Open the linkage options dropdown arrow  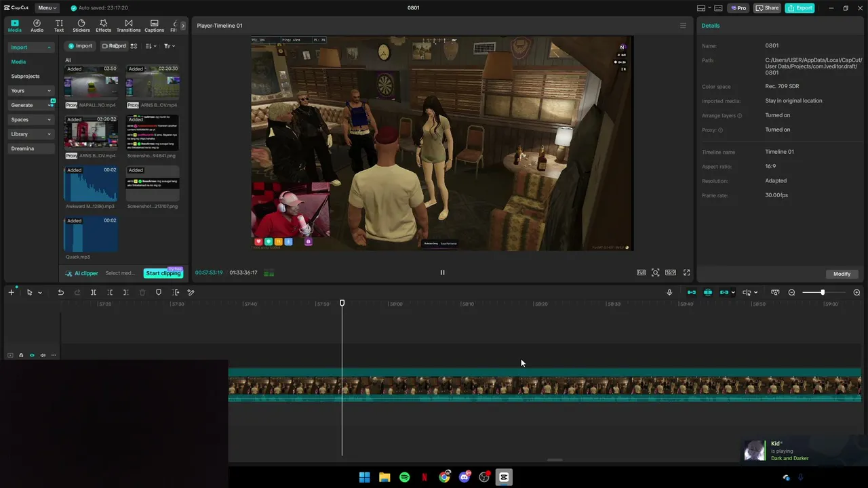[x=733, y=293]
